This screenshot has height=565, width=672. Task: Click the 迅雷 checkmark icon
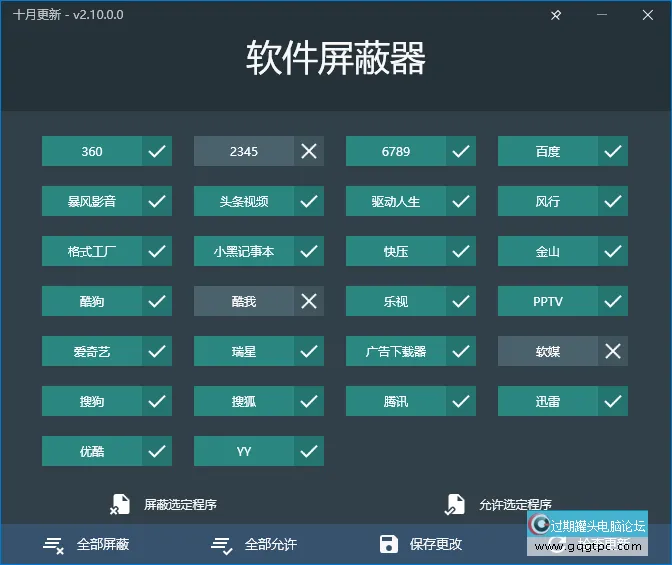(613, 401)
